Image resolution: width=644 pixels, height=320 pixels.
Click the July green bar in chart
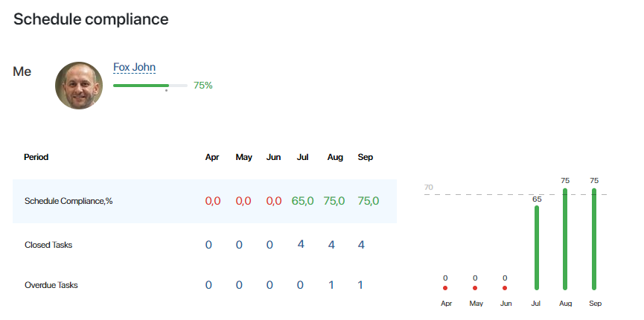(537, 248)
